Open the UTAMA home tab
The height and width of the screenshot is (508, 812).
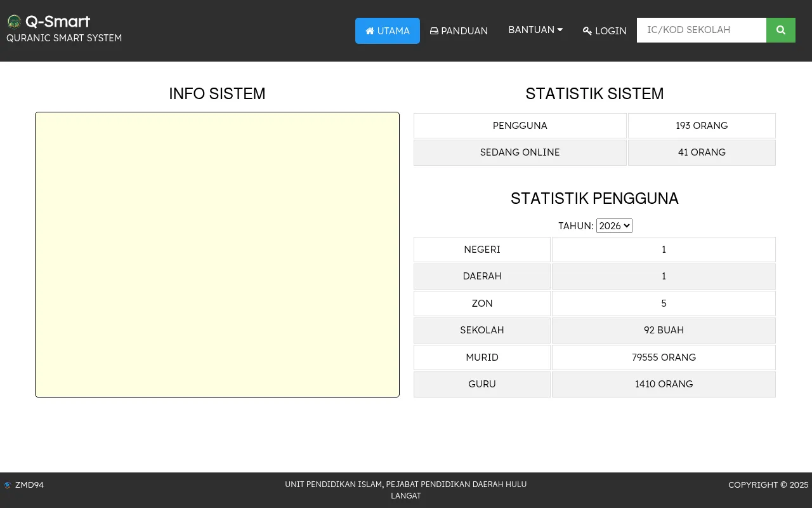tap(388, 30)
